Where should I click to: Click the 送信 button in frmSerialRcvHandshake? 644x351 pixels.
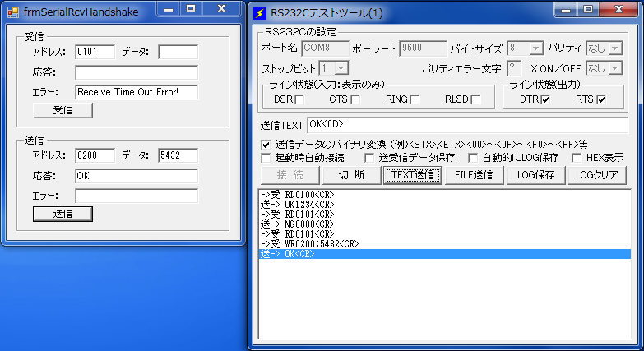point(63,214)
